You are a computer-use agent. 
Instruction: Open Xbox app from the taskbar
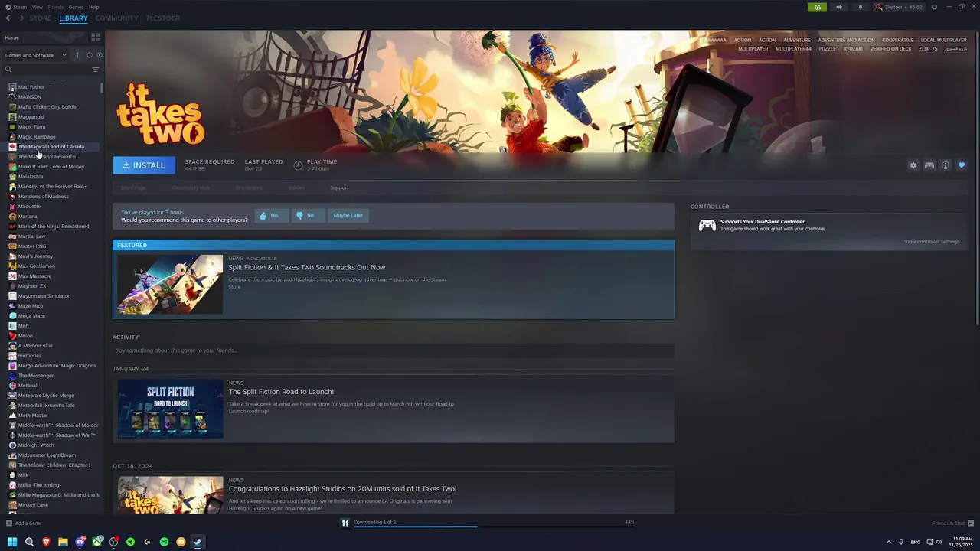click(x=97, y=542)
